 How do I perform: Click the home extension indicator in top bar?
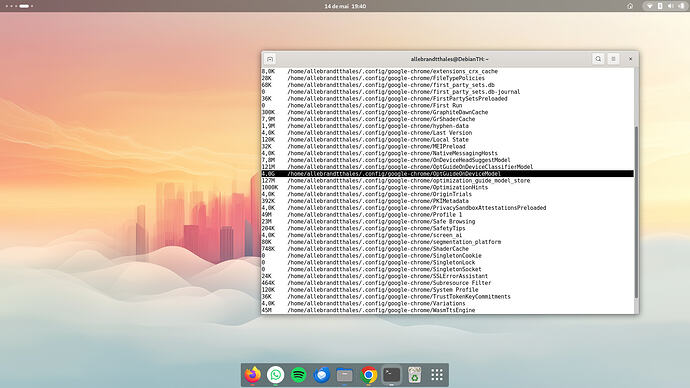630,6
